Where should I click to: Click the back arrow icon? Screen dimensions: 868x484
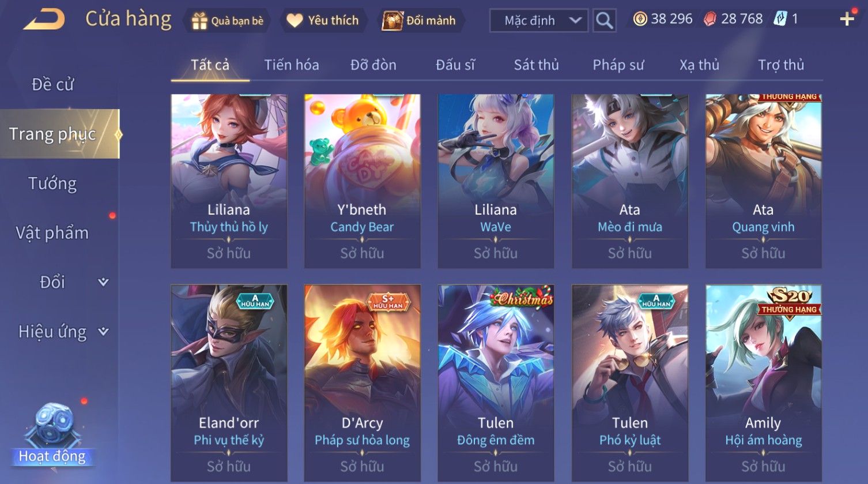click(44, 20)
